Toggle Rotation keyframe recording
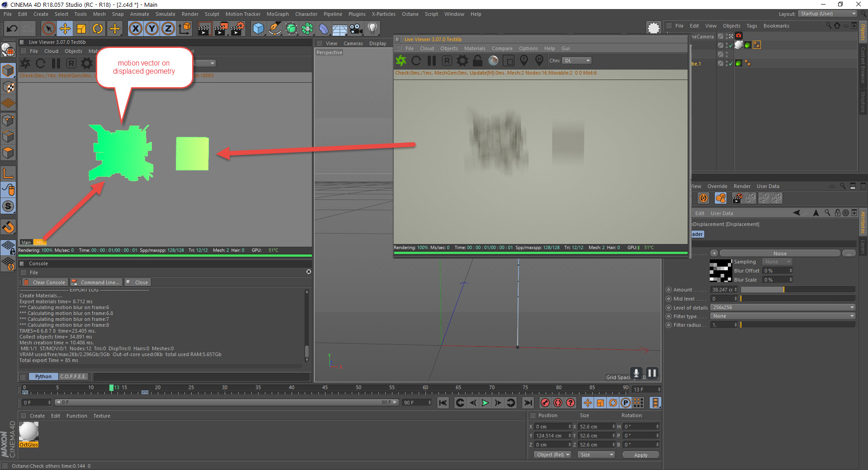The height and width of the screenshot is (470, 868). [613, 403]
